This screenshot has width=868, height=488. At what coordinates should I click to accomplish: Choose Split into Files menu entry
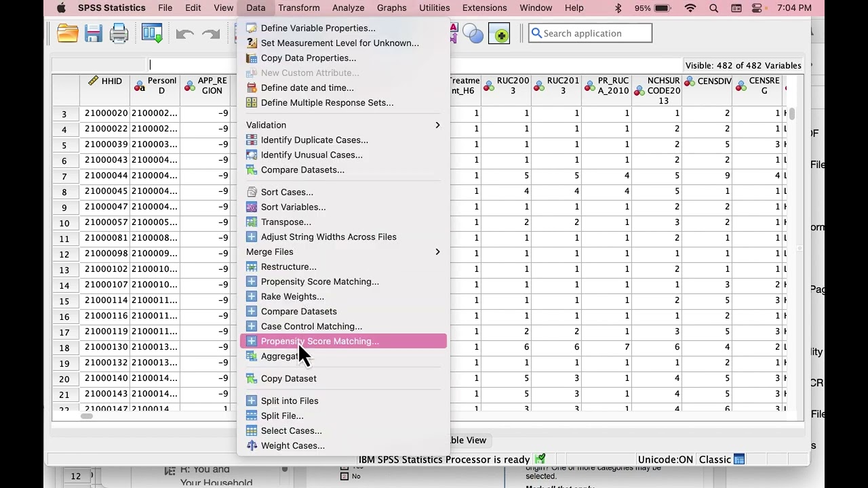343,401
